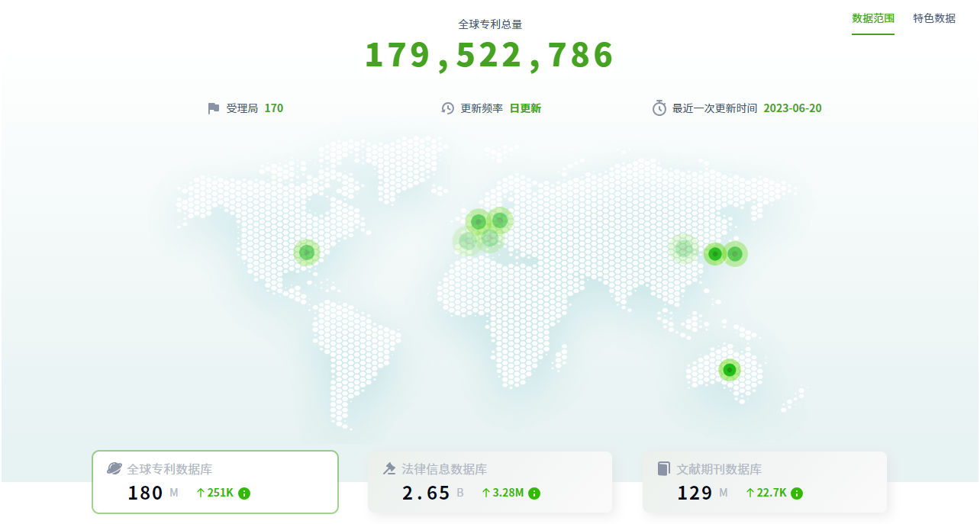Click the green marker over North America
Screen dimensions: 980x524
coord(306,252)
